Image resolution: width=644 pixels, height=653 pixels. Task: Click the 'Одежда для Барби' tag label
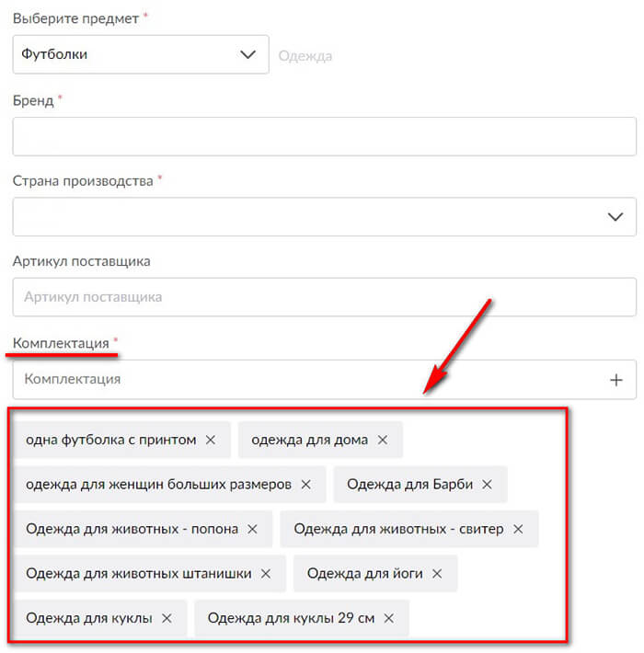[408, 484]
